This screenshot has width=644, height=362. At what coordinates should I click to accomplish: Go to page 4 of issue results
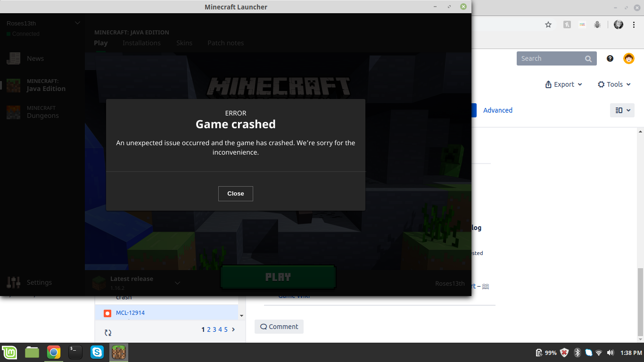click(x=220, y=329)
